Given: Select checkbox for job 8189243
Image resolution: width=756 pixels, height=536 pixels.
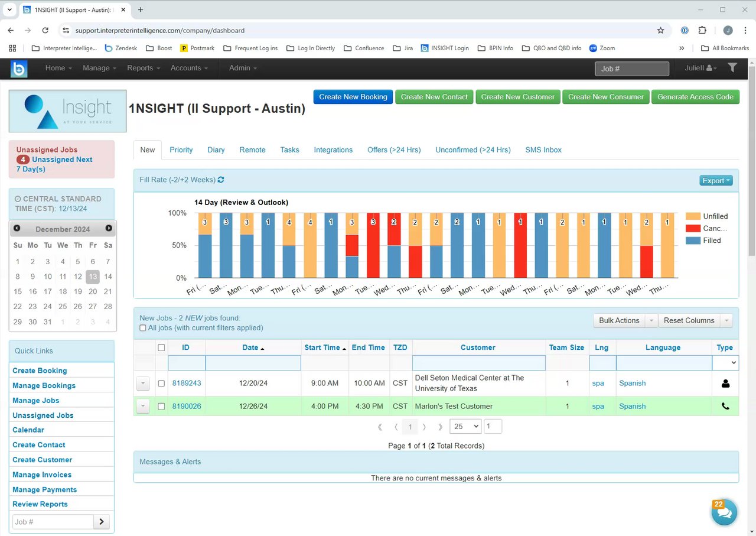Looking at the screenshot, I should coord(161,384).
